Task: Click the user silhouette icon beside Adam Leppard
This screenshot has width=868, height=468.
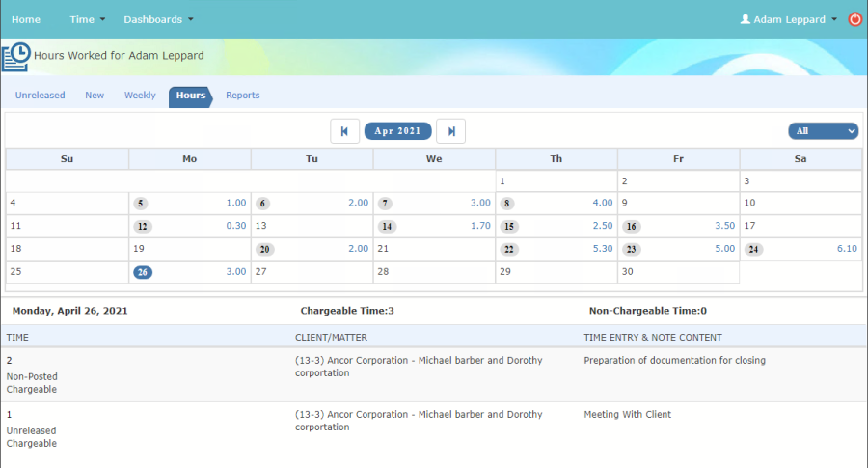Action: click(x=746, y=19)
